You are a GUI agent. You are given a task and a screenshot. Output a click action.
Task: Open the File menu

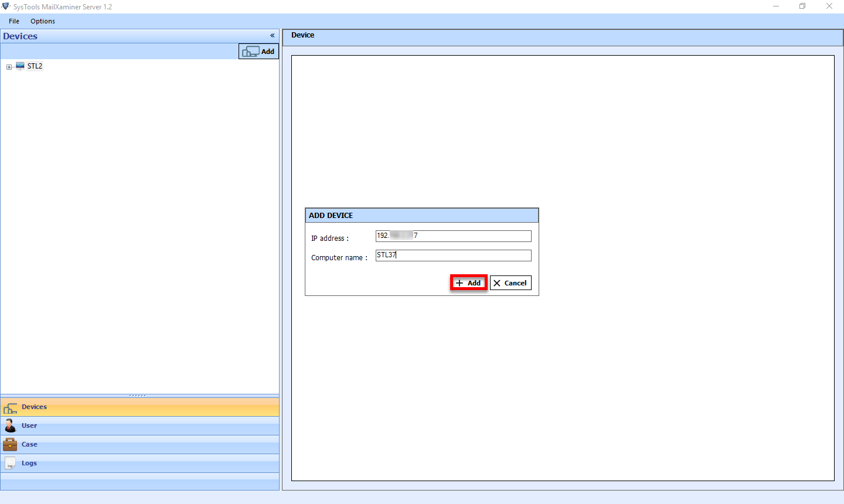(14, 21)
